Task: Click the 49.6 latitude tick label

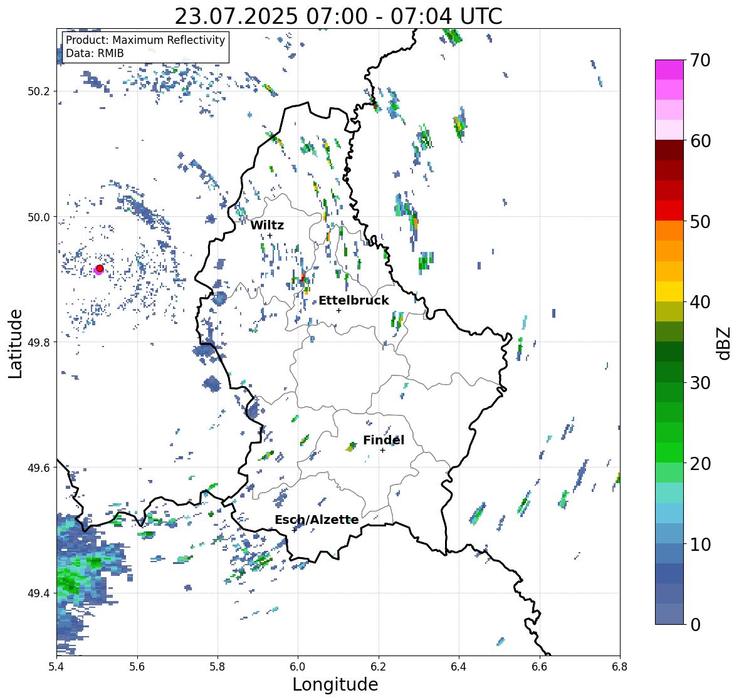Action: (x=39, y=468)
